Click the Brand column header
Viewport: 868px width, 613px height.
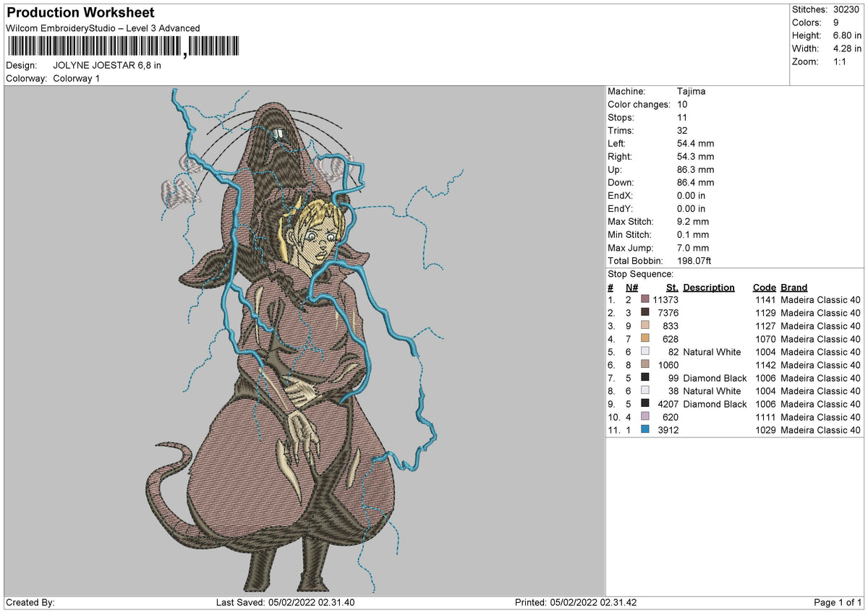point(794,287)
